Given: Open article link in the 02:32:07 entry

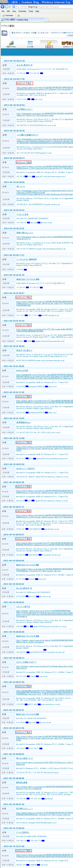Looking at the screenshot, I should [22, 214].
